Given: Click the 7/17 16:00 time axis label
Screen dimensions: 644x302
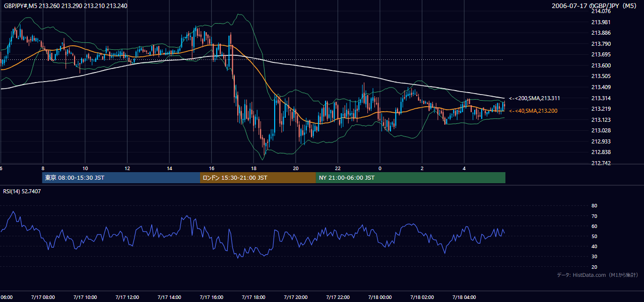Looking at the screenshot, I should pyautogui.click(x=212, y=297).
